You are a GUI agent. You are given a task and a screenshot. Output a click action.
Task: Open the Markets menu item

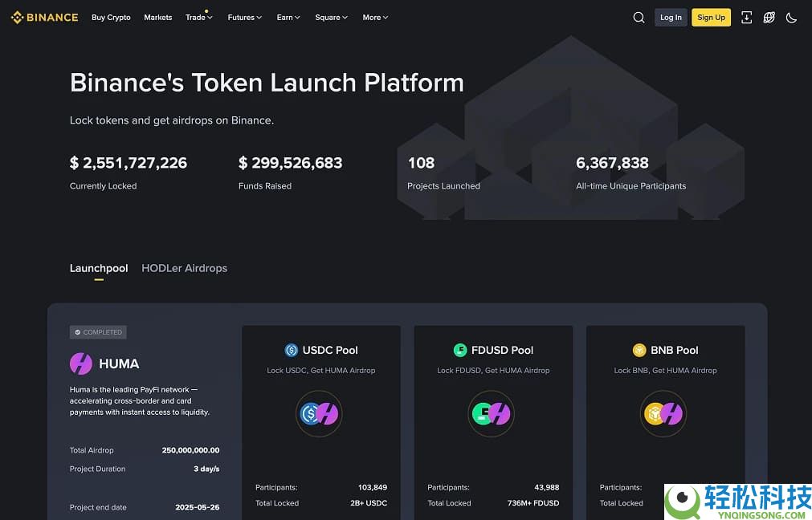click(157, 18)
